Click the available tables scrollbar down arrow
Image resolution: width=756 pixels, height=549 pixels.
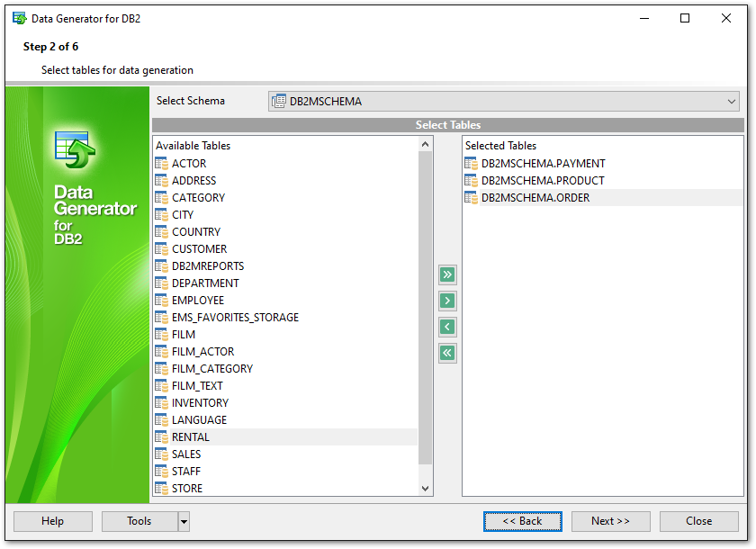(x=425, y=489)
